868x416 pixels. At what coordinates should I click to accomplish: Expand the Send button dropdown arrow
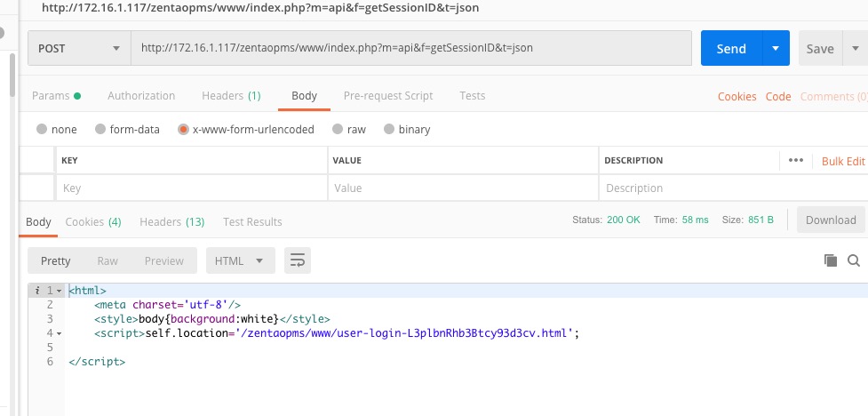[776, 49]
